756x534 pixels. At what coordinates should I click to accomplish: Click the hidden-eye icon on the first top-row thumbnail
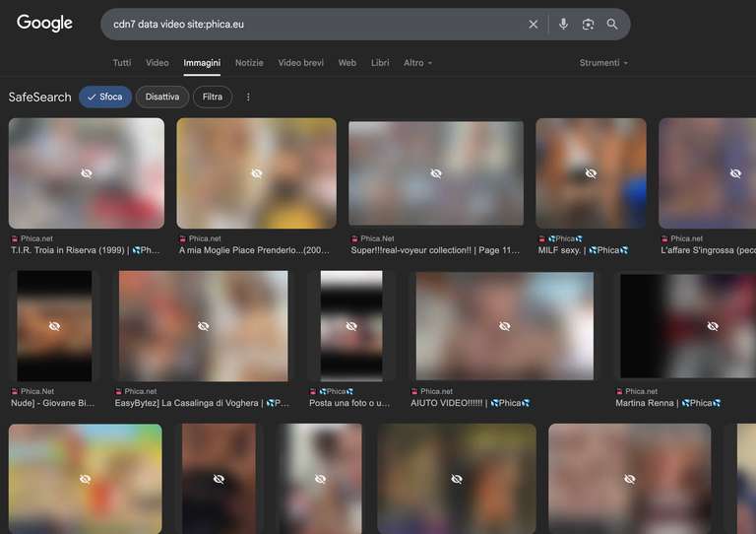pyautogui.click(x=87, y=173)
